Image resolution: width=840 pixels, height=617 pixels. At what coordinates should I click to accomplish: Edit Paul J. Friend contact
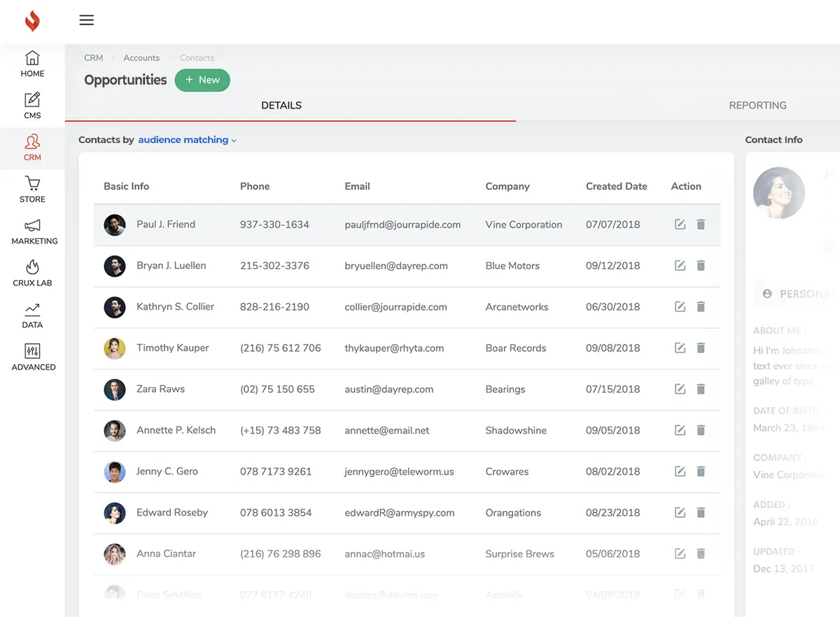pos(680,224)
